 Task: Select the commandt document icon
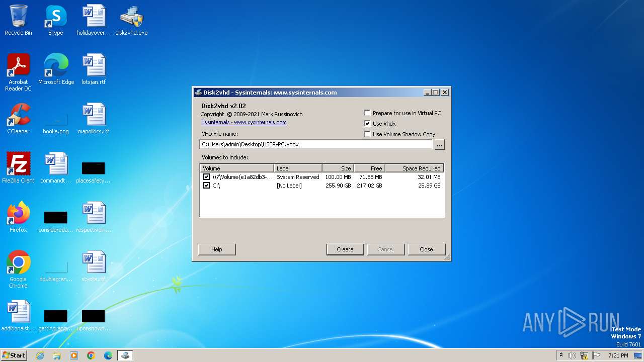coord(56,168)
